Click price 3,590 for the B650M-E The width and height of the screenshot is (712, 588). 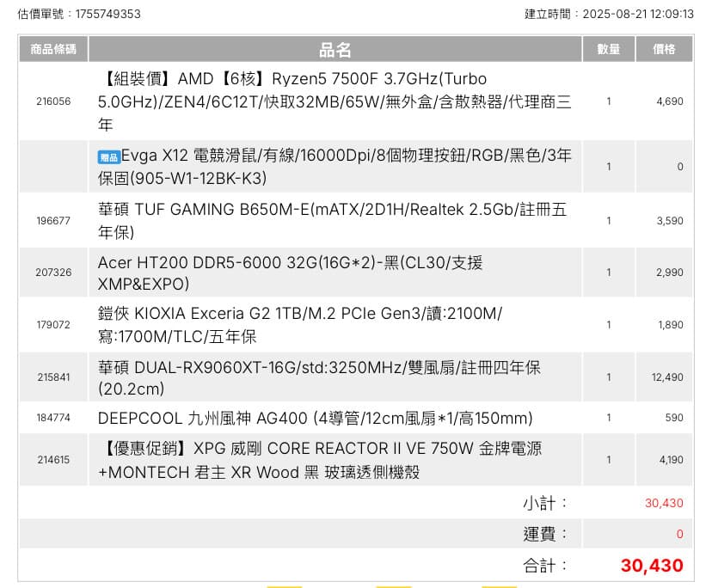670,221
